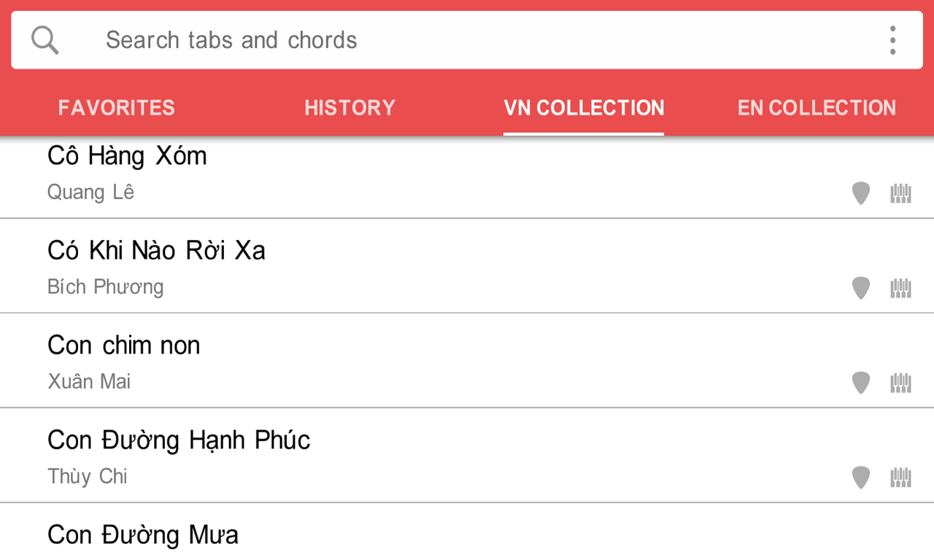The width and height of the screenshot is (934, 560).
Task: Open the three-dot overflow menu
Action: [892, 40]
